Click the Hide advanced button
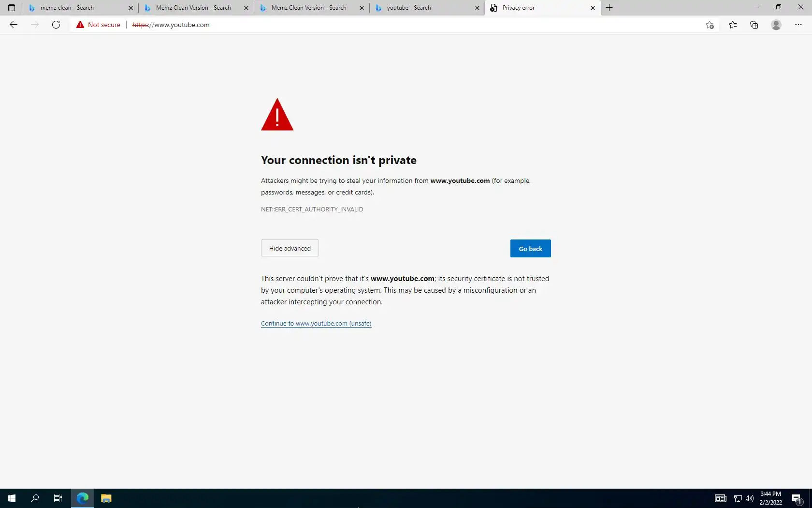This screenshot has height=508, width=812. click(290, 248)
